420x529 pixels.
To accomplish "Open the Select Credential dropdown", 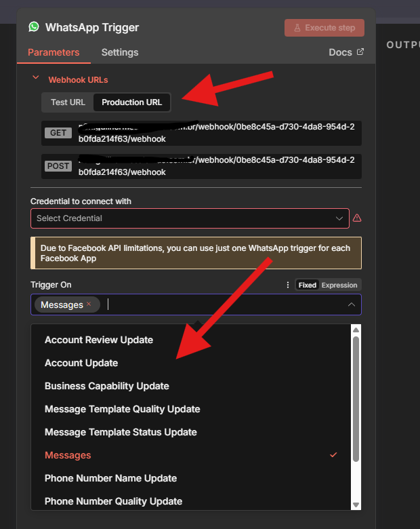I will (x=190, y=218).
